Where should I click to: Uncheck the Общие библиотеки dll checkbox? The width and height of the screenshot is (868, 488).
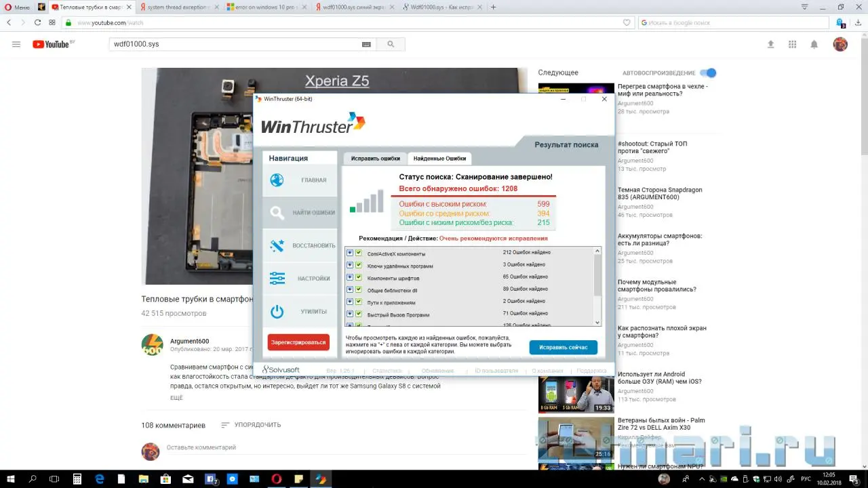pyautogui.click(x=359, y=289)
